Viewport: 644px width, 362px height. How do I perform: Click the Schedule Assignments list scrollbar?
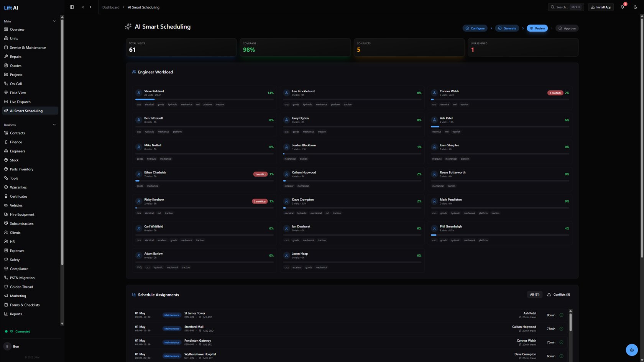pyautogui.click(x=570, y=322)
